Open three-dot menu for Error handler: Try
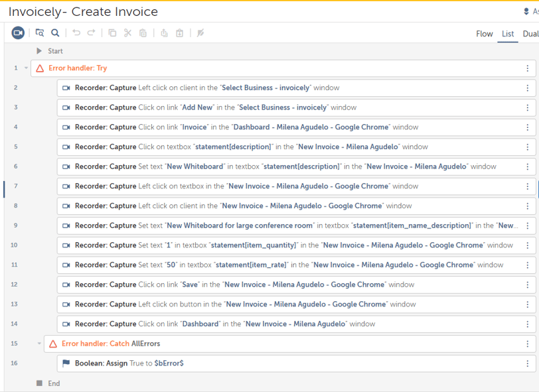The height and width of the screenshot is (392, 539). [x=527, y=68]
